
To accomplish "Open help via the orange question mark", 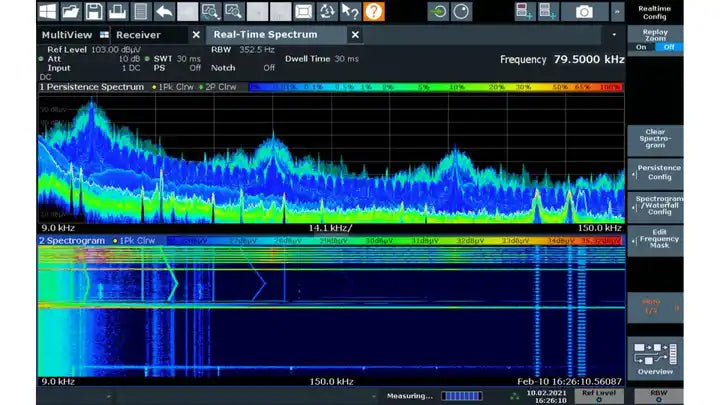I will tap(374, 12).
